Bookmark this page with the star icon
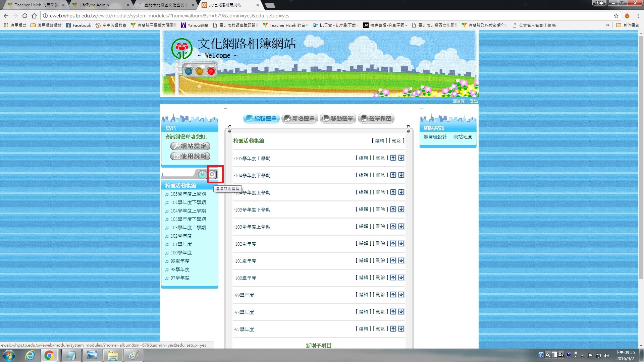 click(616, 16)
